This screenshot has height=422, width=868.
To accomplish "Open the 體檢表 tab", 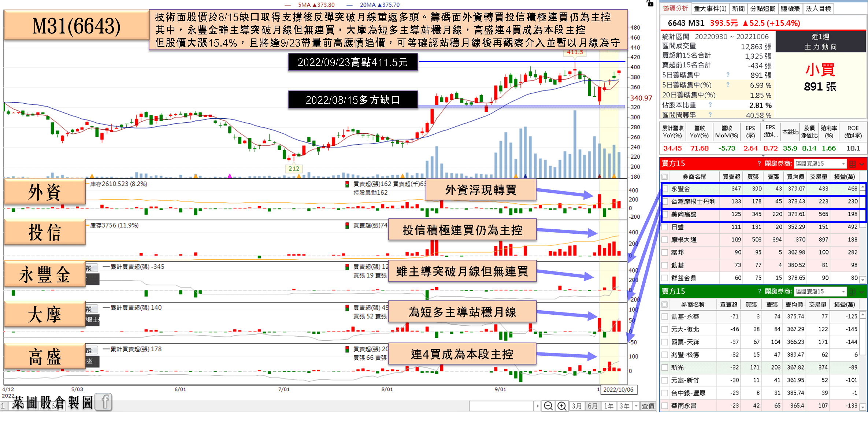I will click(790, 8).
